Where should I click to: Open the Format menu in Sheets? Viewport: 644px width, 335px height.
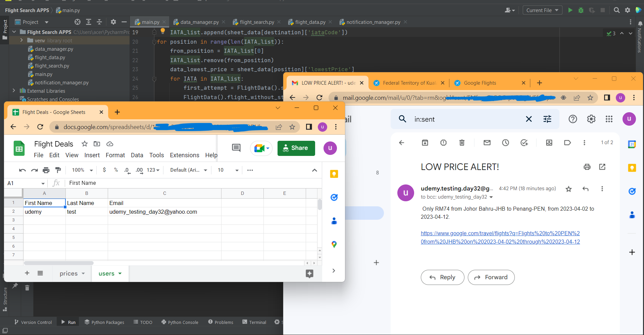[115, 155]
